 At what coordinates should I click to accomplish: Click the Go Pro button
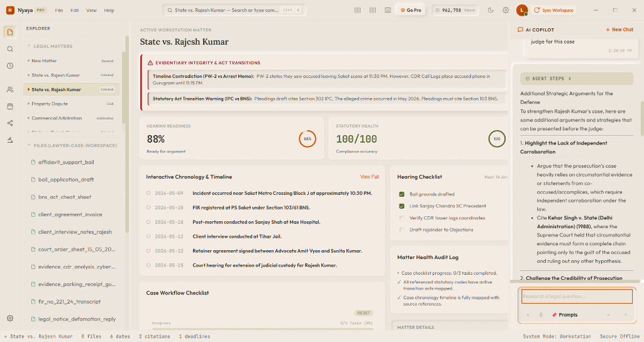(x=411, y=10)
